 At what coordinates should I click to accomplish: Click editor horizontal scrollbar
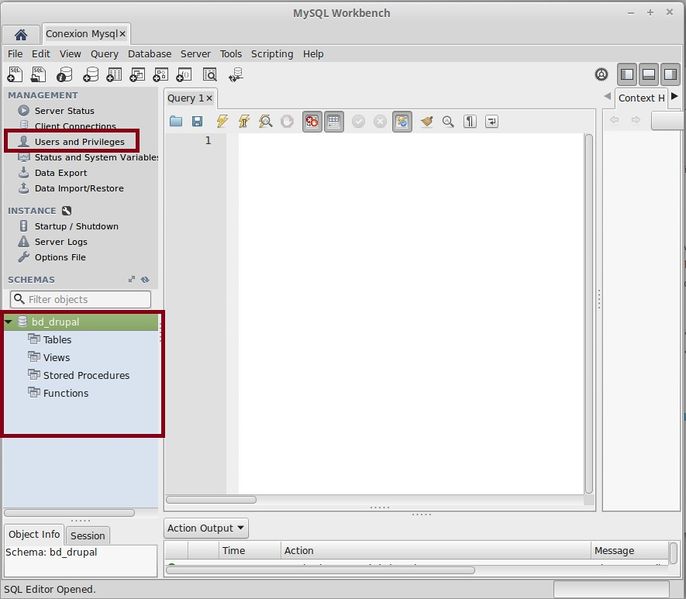point(211,500)
